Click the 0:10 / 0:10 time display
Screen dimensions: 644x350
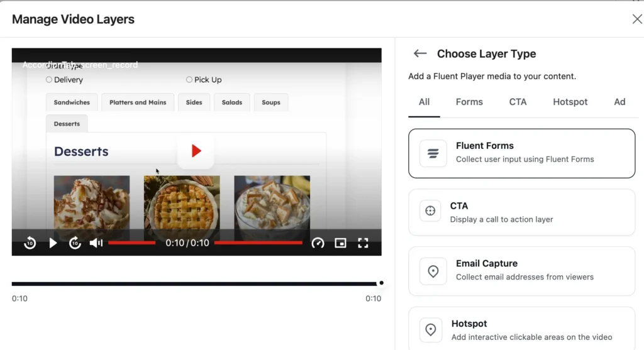tap(187, 243)
